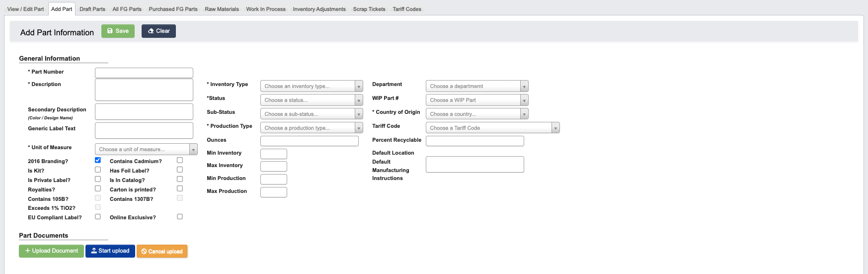Viewport: 868px width, 274px height.
Task: Tick the Royalties checkbox
Action: (x=98, y=188)
